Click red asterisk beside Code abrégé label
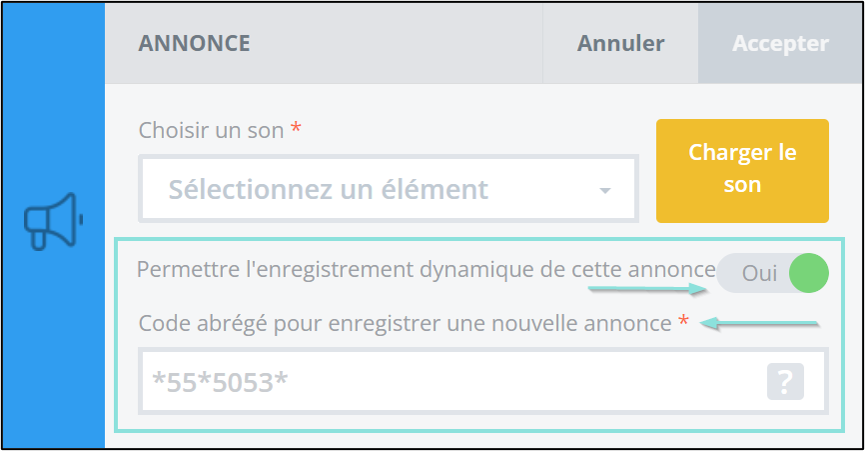Image resolution: width=866 pixels, height=452 pixels. pos(684,319)
